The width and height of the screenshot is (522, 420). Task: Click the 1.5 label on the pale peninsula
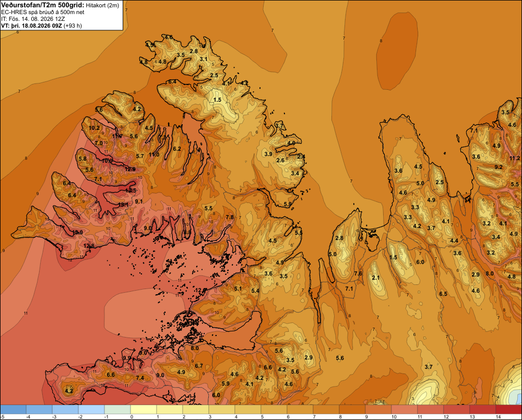(x=217, y=100)
